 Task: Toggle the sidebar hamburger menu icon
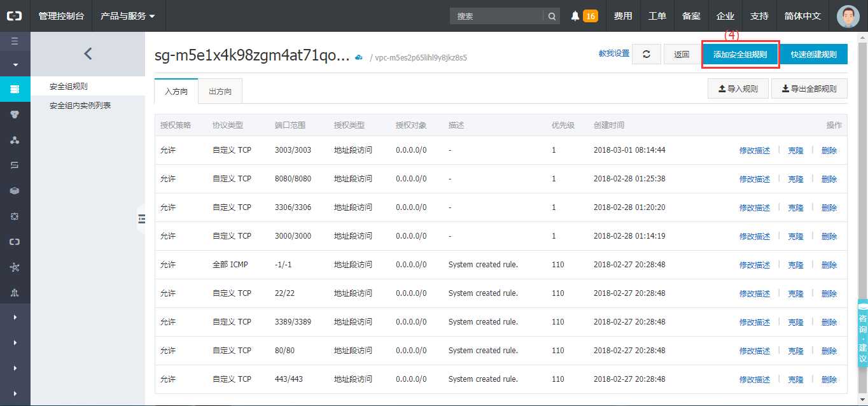(15, 41)
